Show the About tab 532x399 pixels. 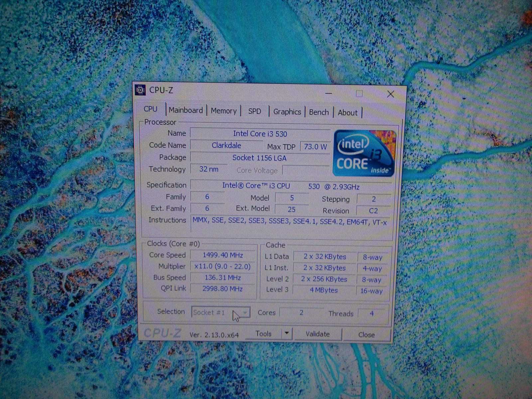tap(347, 113)
